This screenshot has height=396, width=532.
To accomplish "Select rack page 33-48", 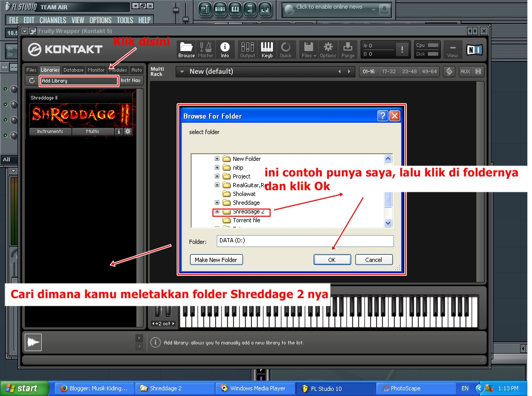I will point(409,72).
